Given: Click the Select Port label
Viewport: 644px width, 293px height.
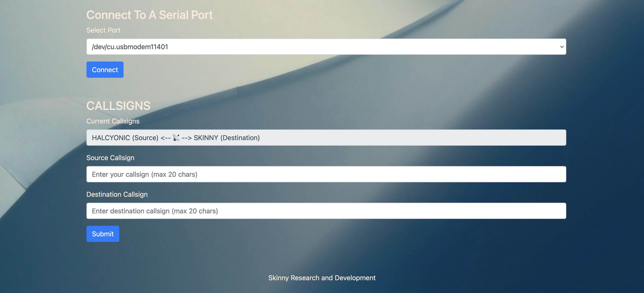Looking at the screenshot, I should (x=103, y=30).
